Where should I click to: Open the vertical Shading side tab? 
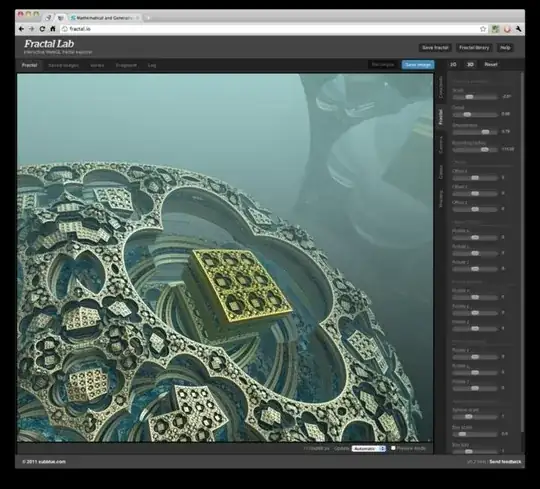click(x=440, y=199)
